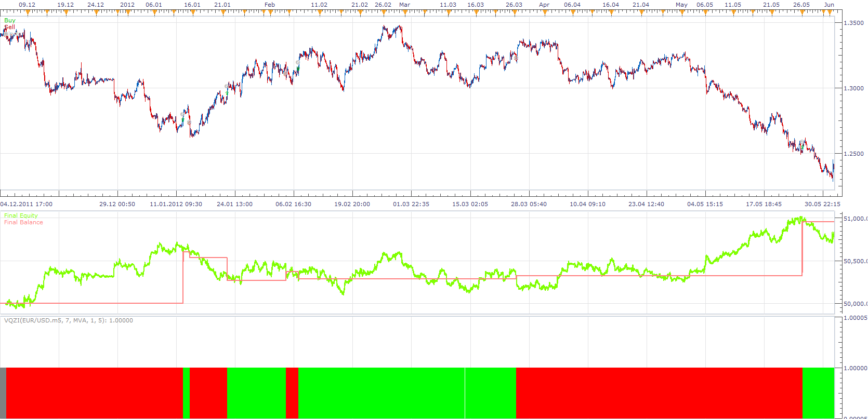The image size is (868, 419).
Task: Click the 06.02 16:30 time label
Action: (294, 204)
